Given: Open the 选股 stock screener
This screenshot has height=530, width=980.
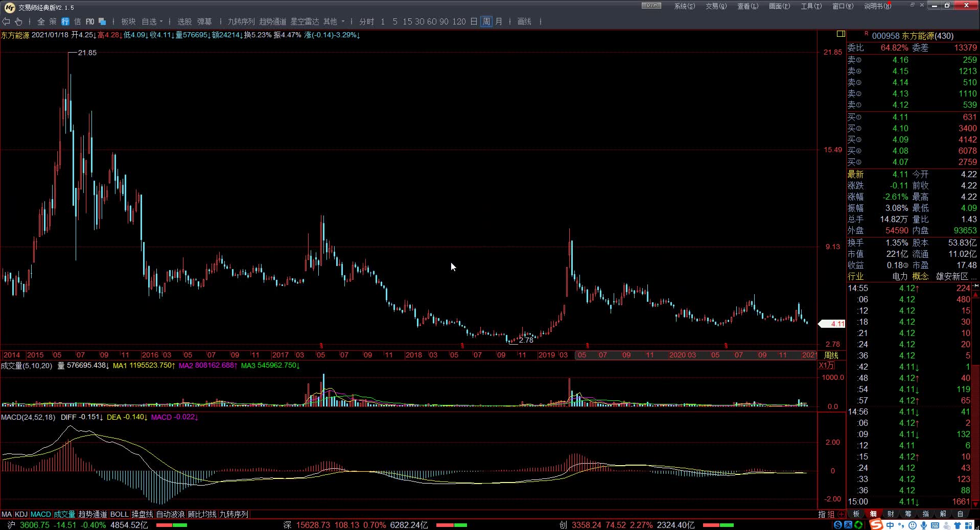Looking at the screenshot, I should click(x=184, y=21).
